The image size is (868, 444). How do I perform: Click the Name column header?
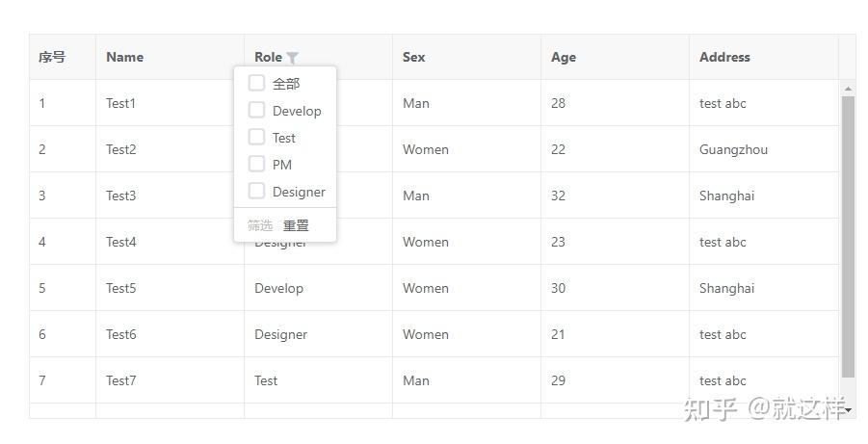click(x=125, y=57)
